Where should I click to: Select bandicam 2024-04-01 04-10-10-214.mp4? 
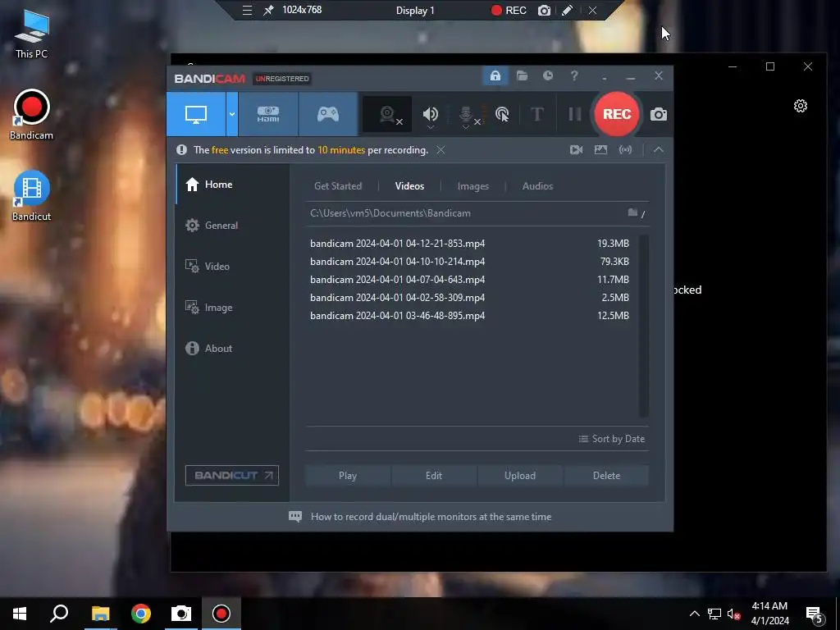point(470,262)
